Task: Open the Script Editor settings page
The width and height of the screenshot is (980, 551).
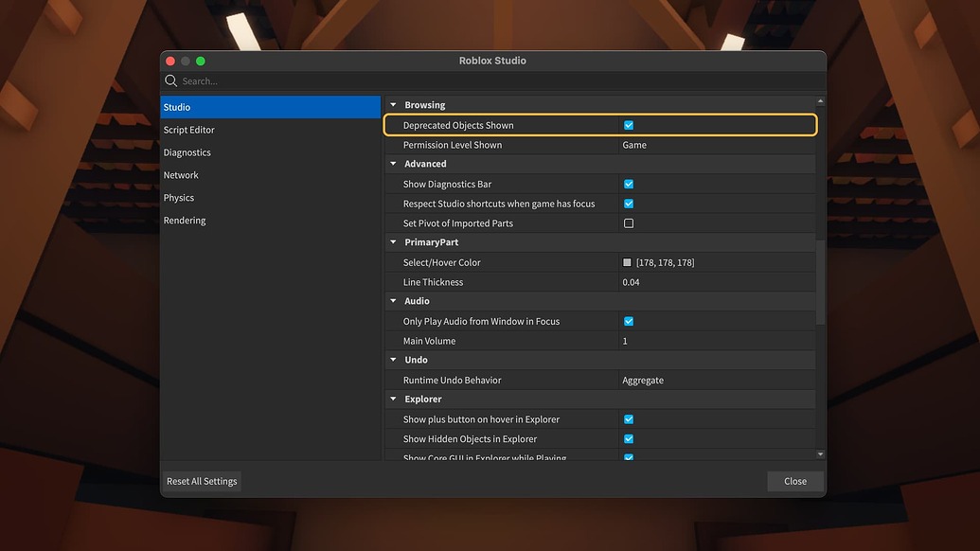Action: coord(188,130)
